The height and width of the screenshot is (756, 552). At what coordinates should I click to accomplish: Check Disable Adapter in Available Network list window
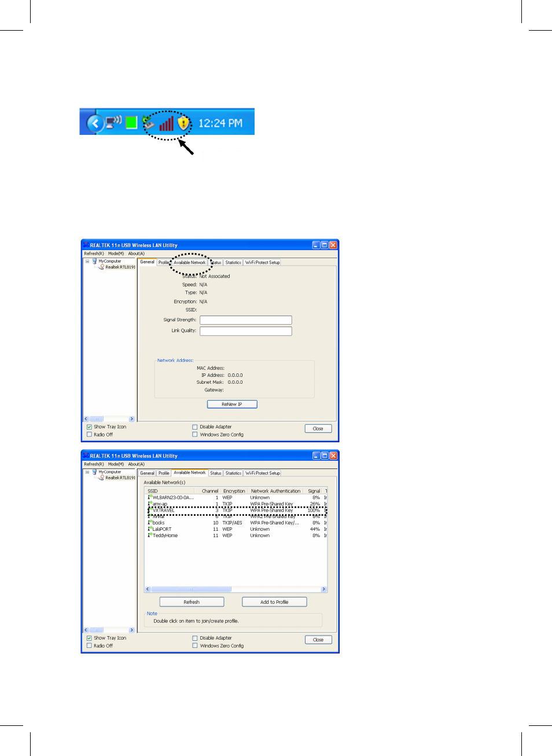pos(195,638)
